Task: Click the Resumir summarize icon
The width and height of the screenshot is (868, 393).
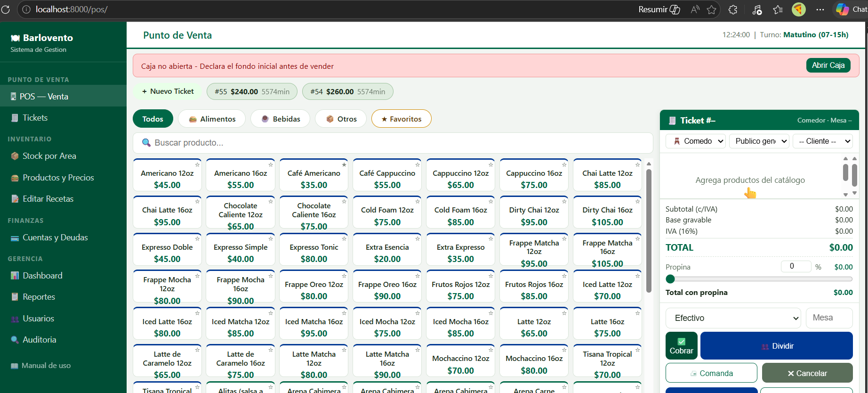Action: click(675, 9)
